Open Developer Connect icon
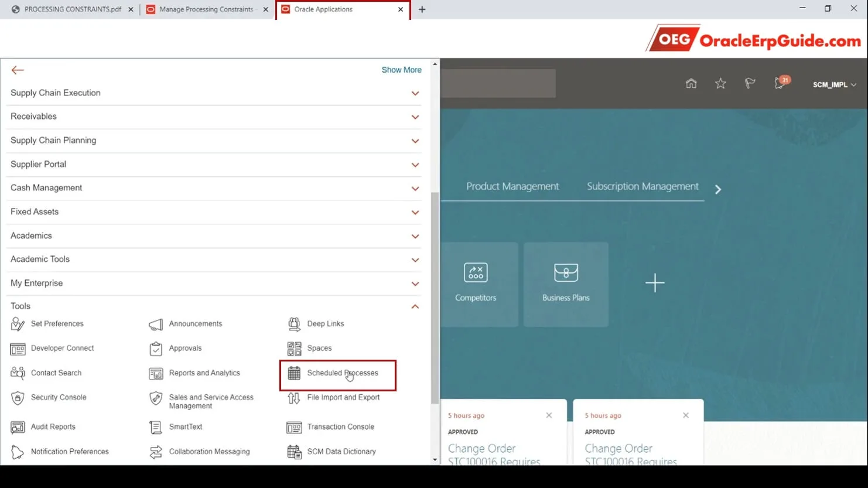This screenshot has width=868, height=488. click(18, 349)
